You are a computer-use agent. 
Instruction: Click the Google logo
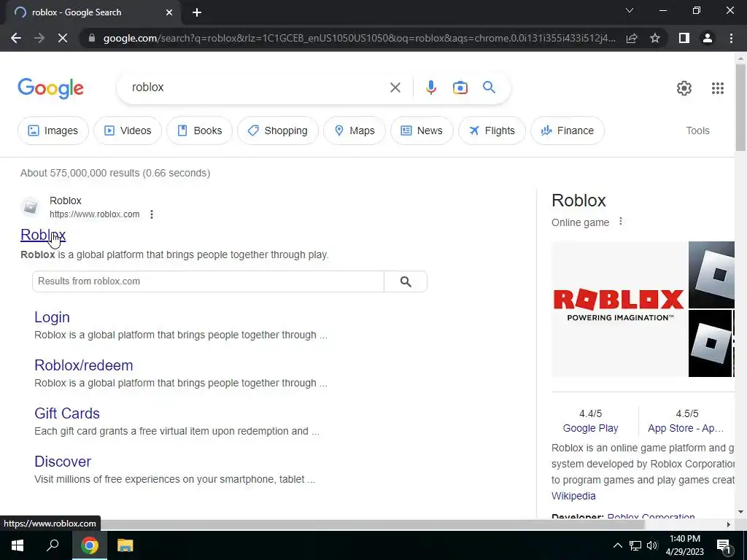click(50, 88)
